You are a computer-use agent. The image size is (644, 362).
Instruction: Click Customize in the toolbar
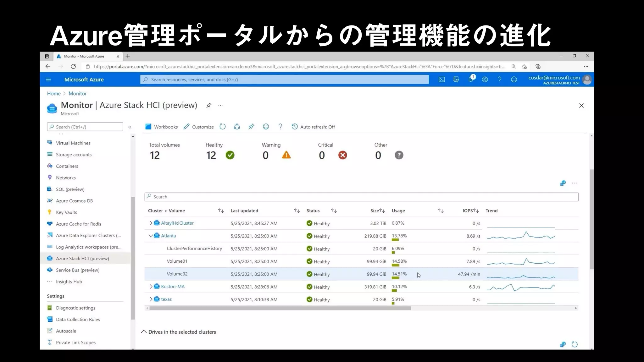pos(198,127)
